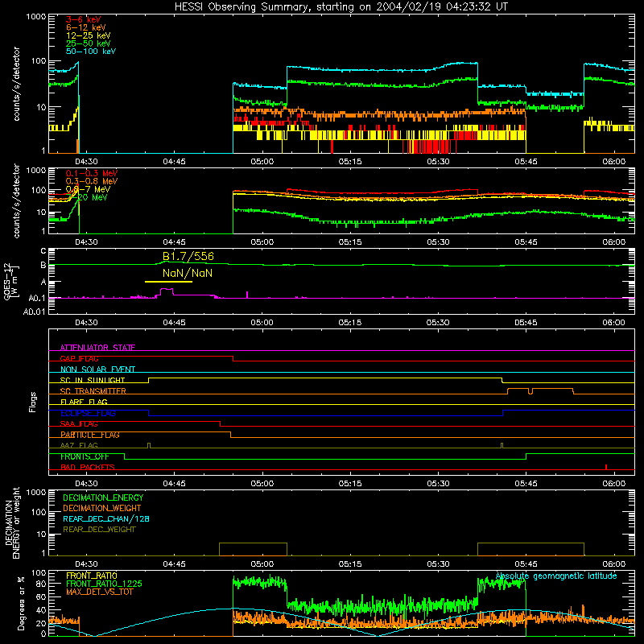Click the olive flag label above FRONTS_OFF
The width and height of the screenshot is (644, 644).
[79, 445]
